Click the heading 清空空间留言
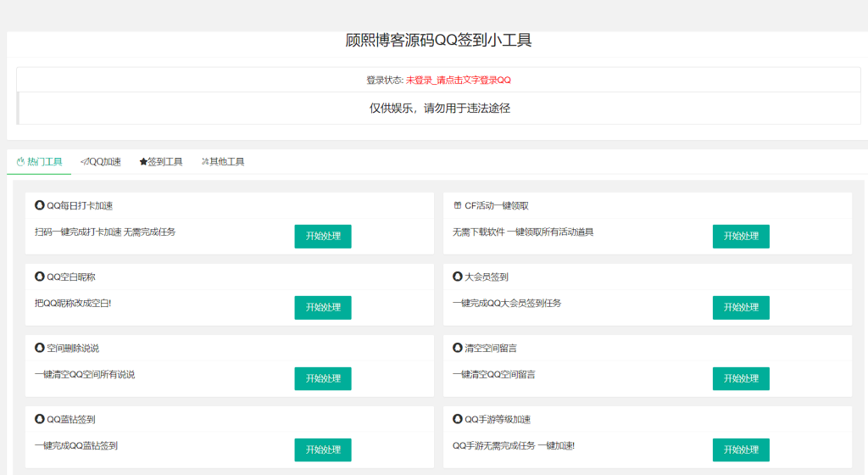The width and height of the screenshot is (868, 475). (491, 349)
